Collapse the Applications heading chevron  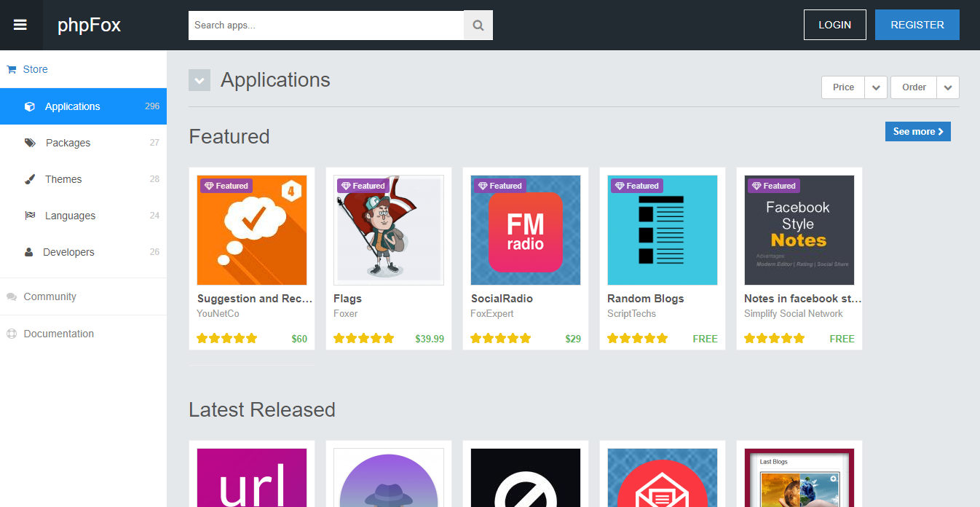[x=199, y=80]
